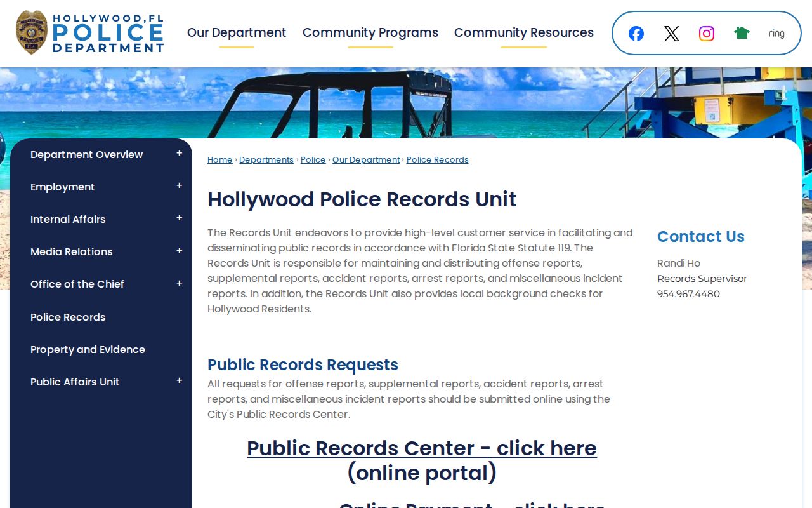Expand the Internal Affairs plus sign

coord(180,218)
